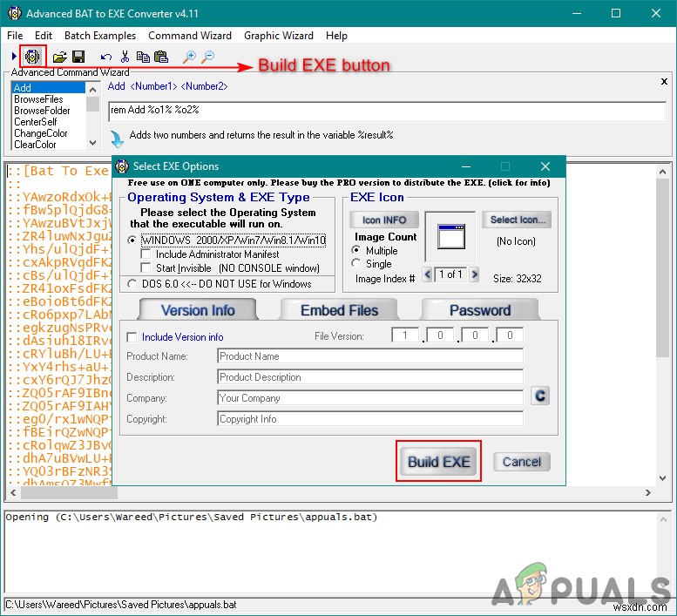
Task: Click the Select Icon... button
Action: [517, 220]
